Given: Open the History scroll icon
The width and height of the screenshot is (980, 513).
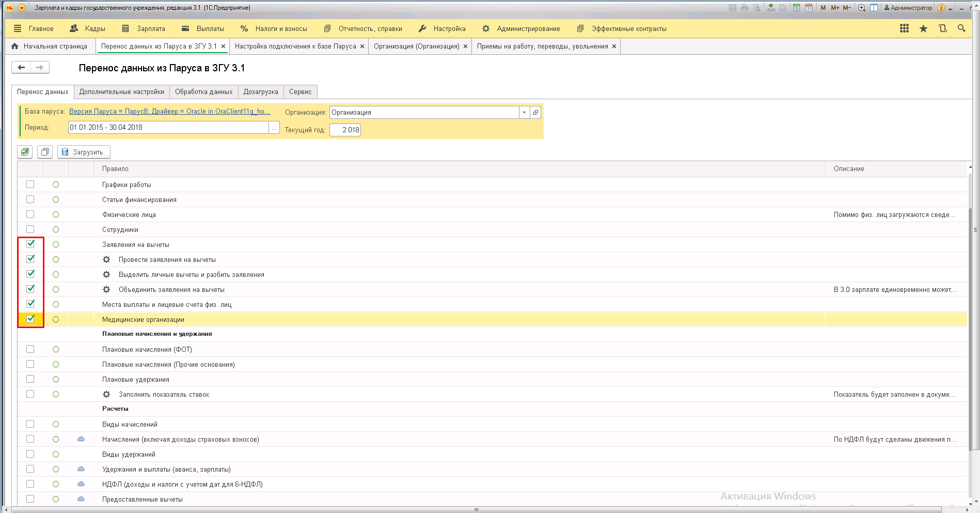Looking at the screenshot, I should pos(942,28).
